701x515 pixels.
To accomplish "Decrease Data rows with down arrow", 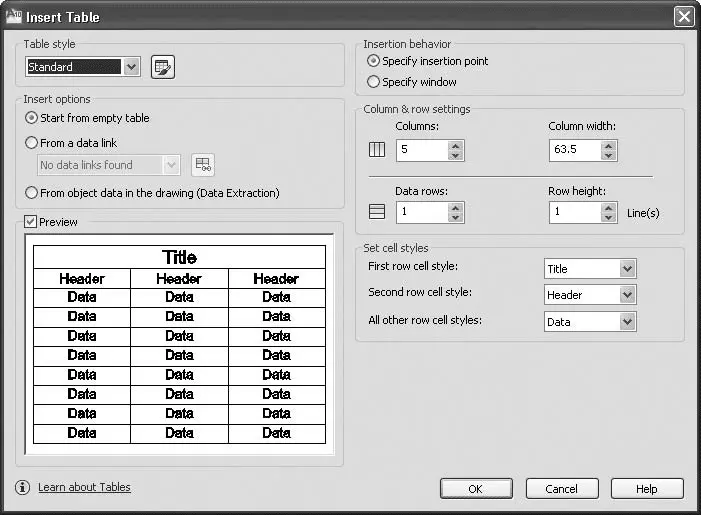I will pos(456,217).
